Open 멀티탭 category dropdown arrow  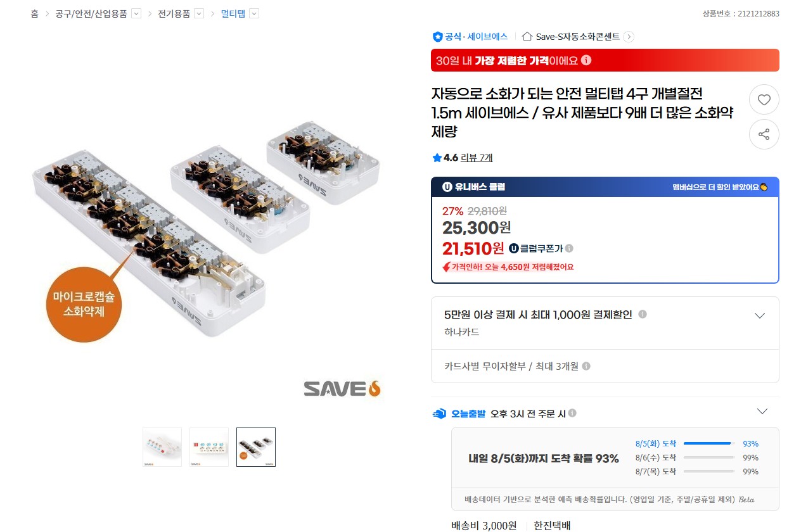254,14
